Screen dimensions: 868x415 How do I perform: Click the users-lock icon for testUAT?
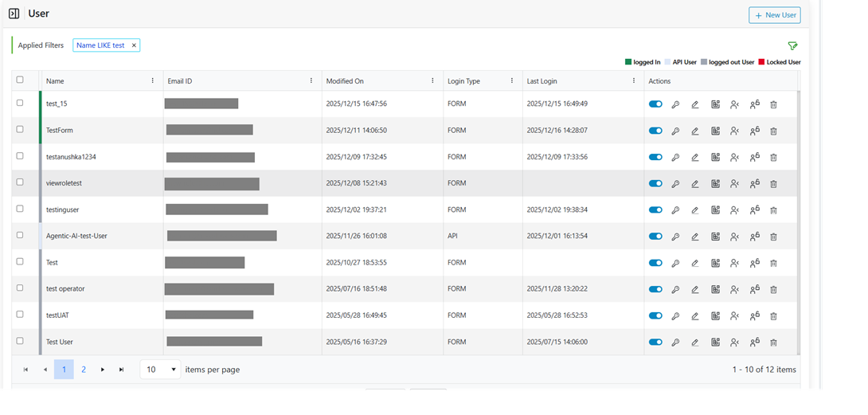754,315
